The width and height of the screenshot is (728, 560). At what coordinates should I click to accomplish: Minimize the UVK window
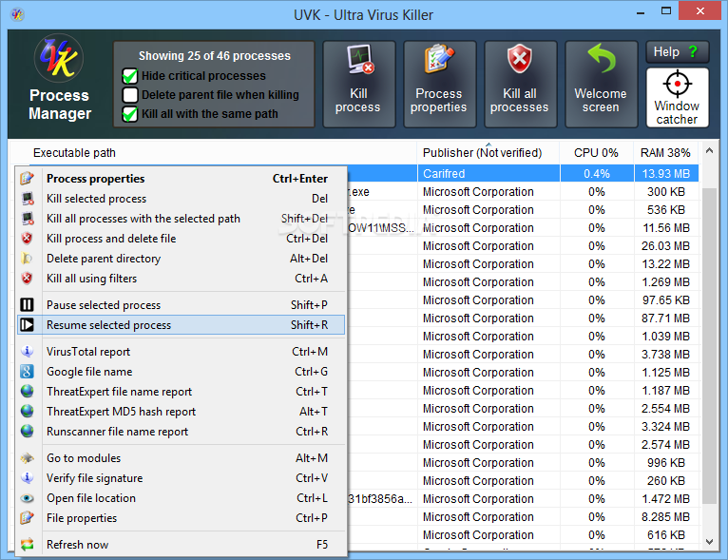point(641,12)
